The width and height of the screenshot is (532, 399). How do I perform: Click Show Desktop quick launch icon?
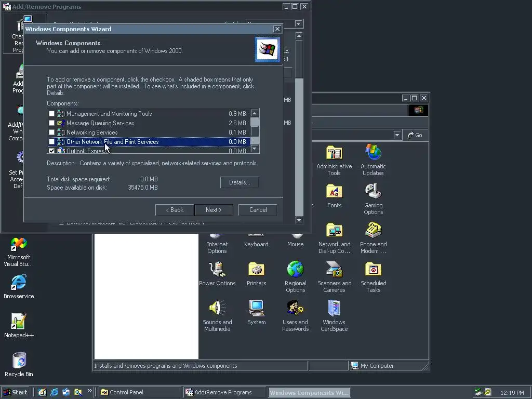(x=42, y=392)
